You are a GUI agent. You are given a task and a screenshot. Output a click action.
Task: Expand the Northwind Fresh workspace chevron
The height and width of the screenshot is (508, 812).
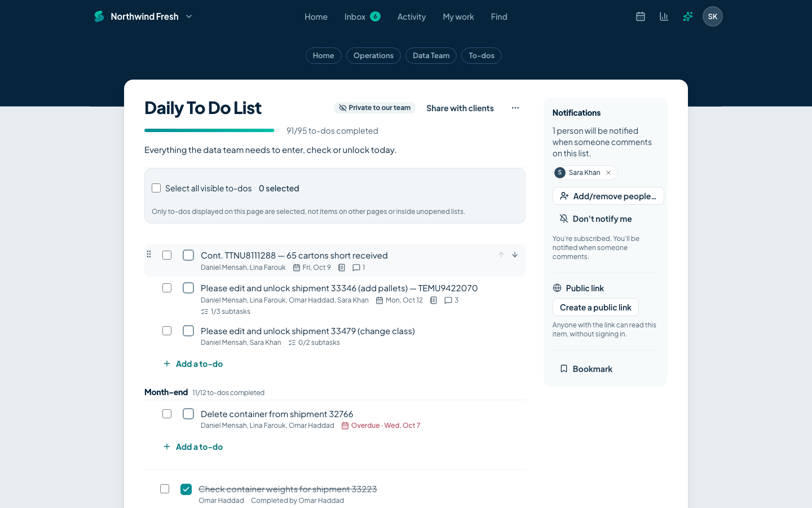[x=189, y=16]
